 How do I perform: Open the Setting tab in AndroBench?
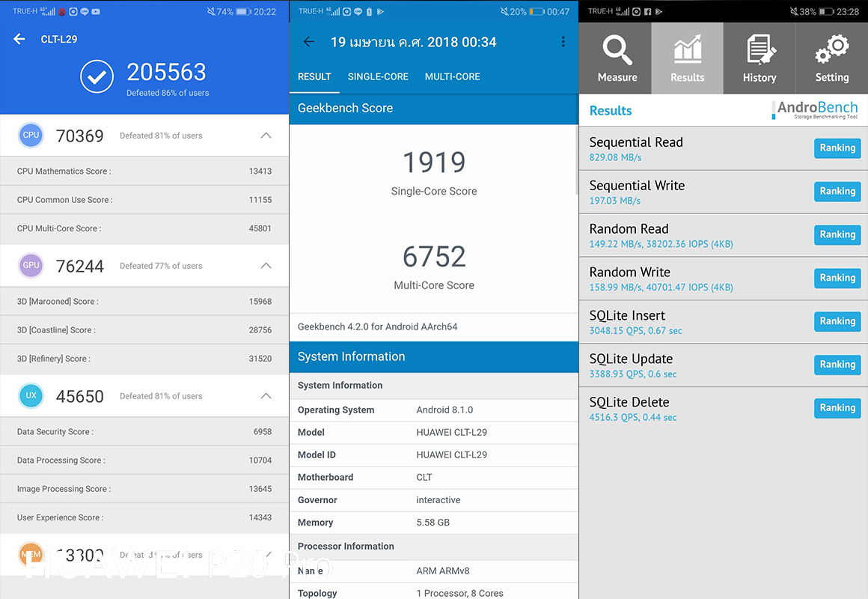(x=831, y=58)
